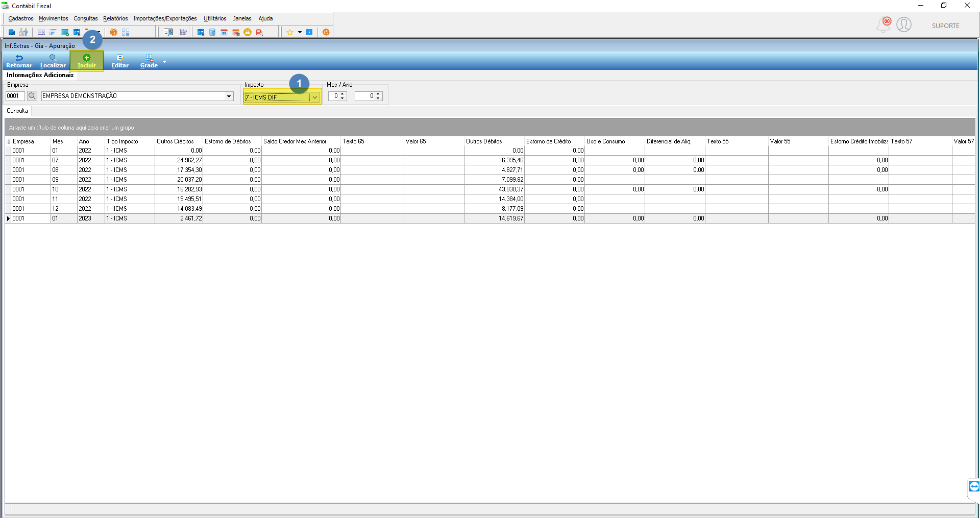
Task: Click the document with dollar sign icon
Action: tap(168, 32)
